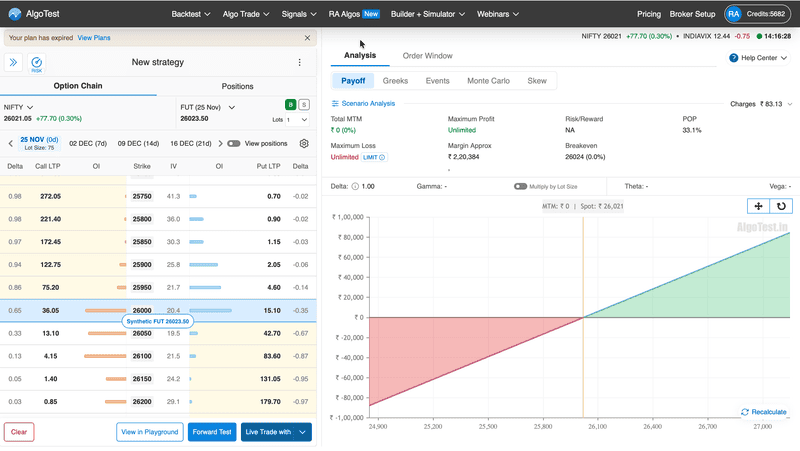800x451 pixels.
Task: Open the Risk gauge icon
Action: pyautogui.click(x=37, y=63)
